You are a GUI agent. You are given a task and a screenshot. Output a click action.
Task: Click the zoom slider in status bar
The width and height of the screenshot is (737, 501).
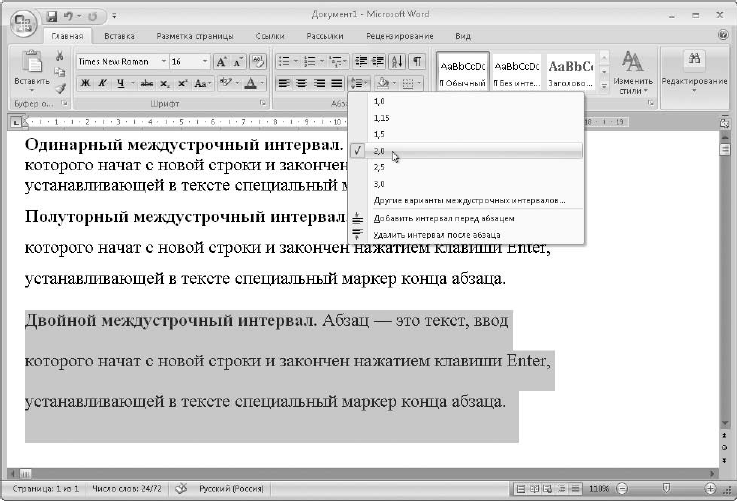point(666,489)
